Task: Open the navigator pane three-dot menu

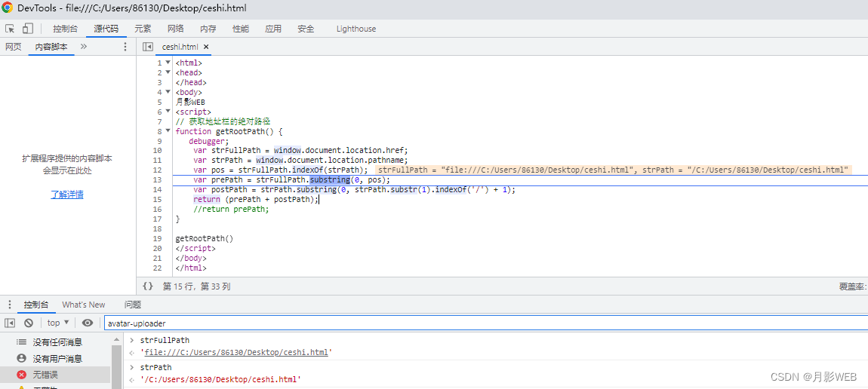Action: pyautogui.click(x=125, y=47)
